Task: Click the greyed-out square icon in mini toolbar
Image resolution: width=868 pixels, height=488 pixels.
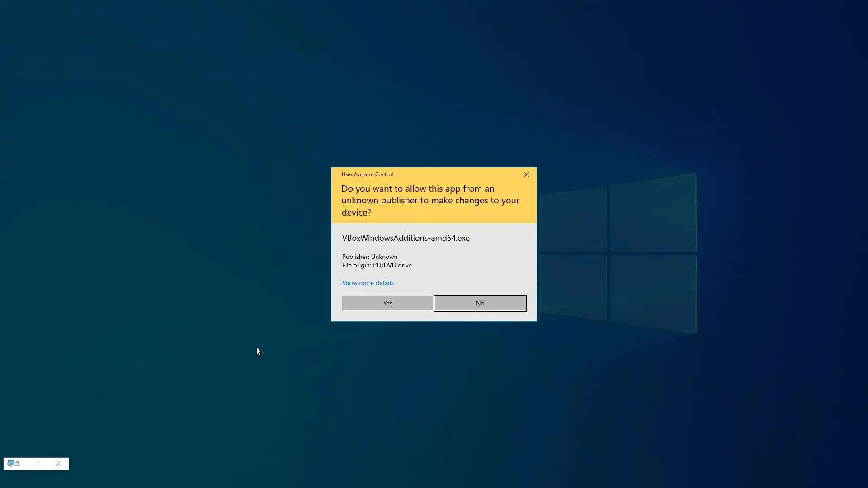Action: (38, 464)
